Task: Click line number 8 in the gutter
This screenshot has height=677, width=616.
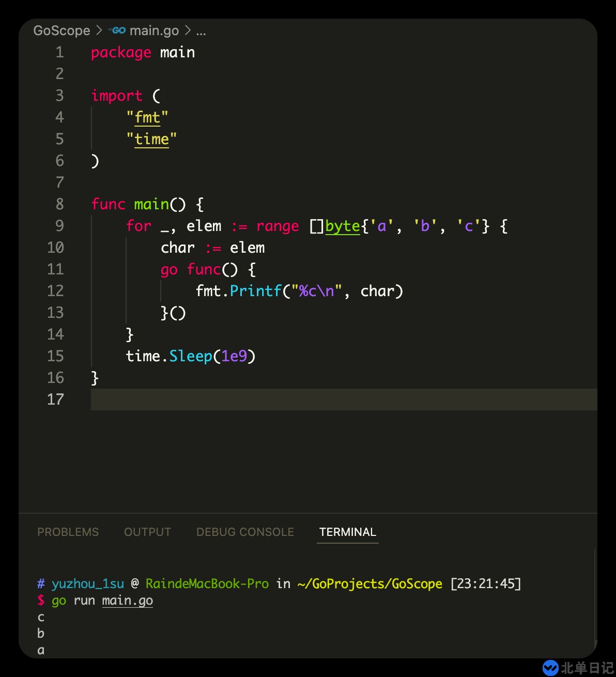Action: click(x=59, y=204)
